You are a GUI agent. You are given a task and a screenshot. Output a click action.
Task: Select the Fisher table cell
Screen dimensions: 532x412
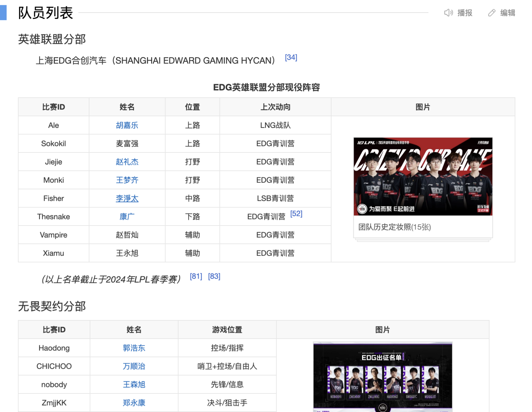53,198
